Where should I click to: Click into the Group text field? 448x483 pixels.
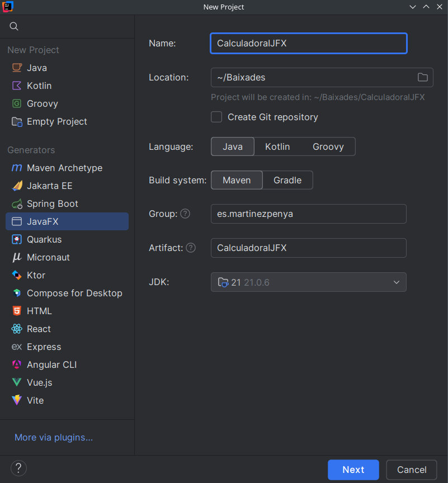pos(308,214)
